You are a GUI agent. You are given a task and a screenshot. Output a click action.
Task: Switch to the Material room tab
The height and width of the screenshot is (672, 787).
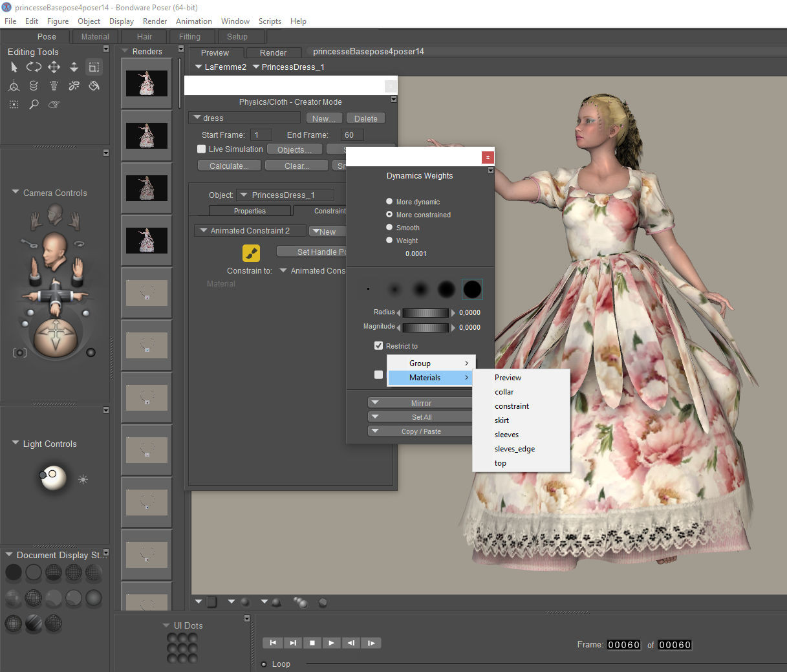pos(95,37)
